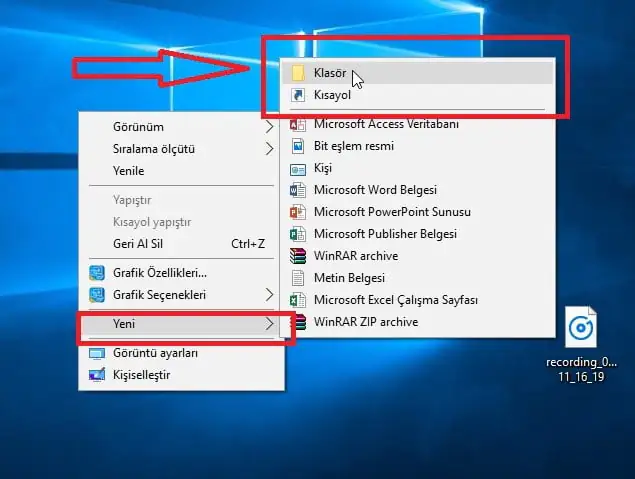
Task: Open Görüntü ayarları display settings
Action: (x=181, y=353)
